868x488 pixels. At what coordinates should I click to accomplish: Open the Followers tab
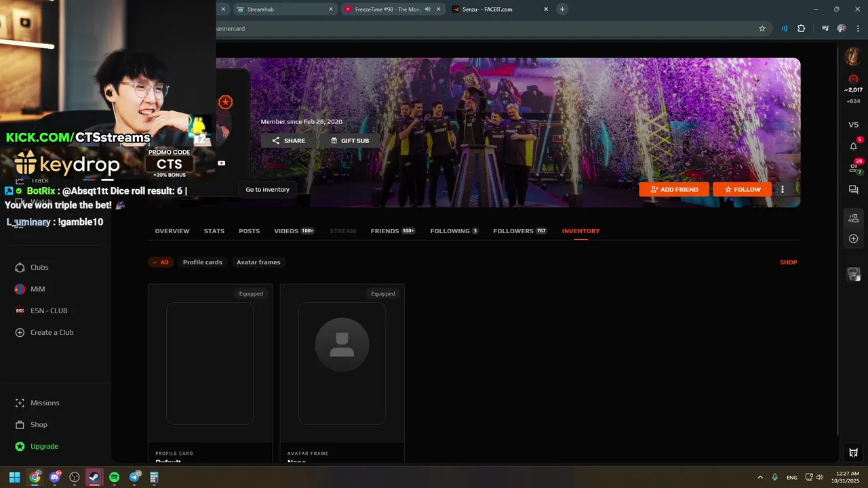point(520,231)
